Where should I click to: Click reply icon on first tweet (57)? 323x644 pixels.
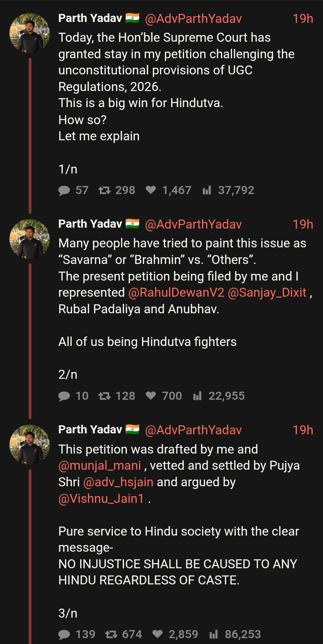coord(65,190)
